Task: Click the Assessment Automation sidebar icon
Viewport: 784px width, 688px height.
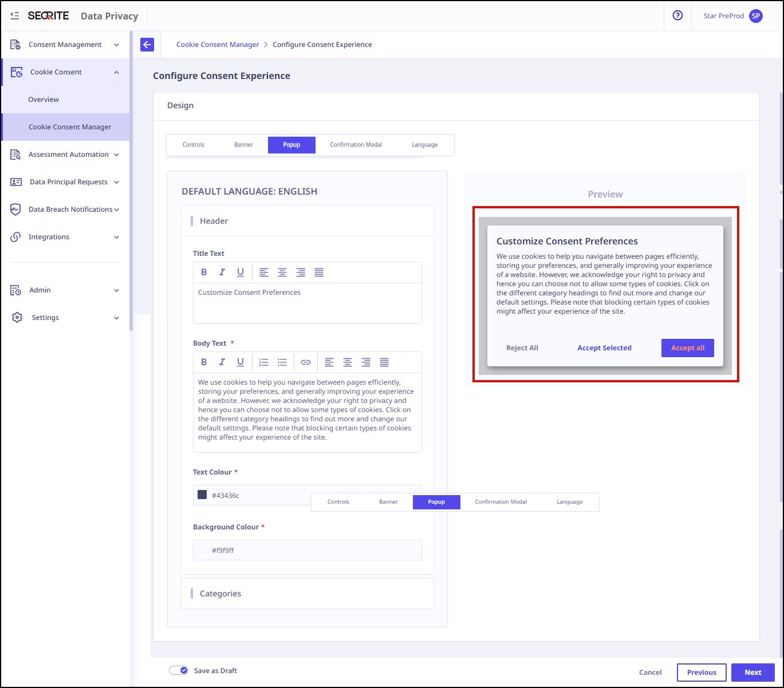Action: (16, 155)
